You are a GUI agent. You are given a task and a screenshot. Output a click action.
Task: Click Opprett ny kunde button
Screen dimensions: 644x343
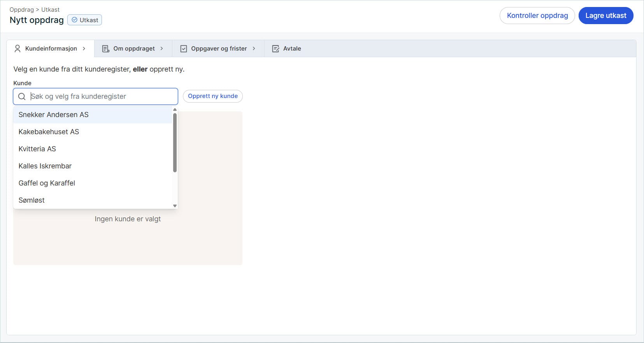pos(212,96)
